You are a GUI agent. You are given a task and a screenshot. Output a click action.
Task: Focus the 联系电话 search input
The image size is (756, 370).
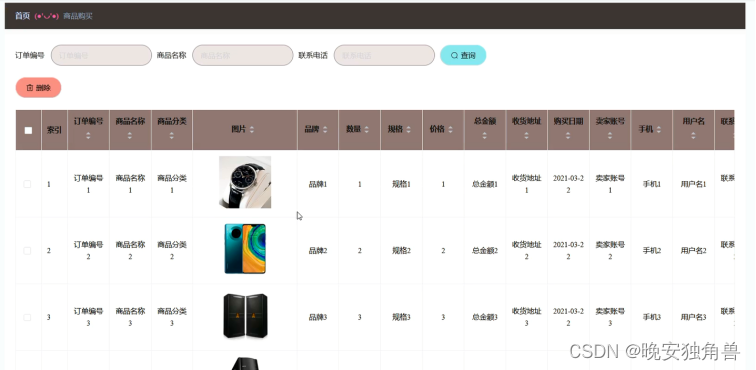(x=384, y=55)
